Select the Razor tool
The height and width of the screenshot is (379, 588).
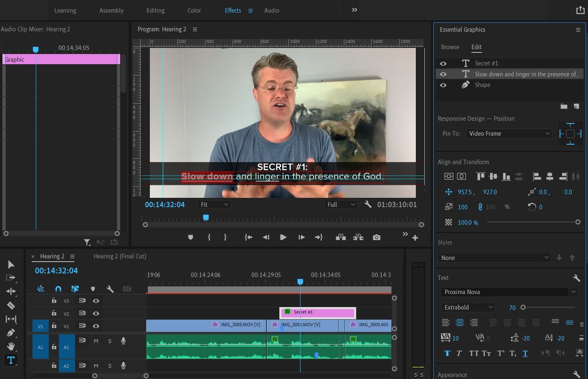pos(11,305)
